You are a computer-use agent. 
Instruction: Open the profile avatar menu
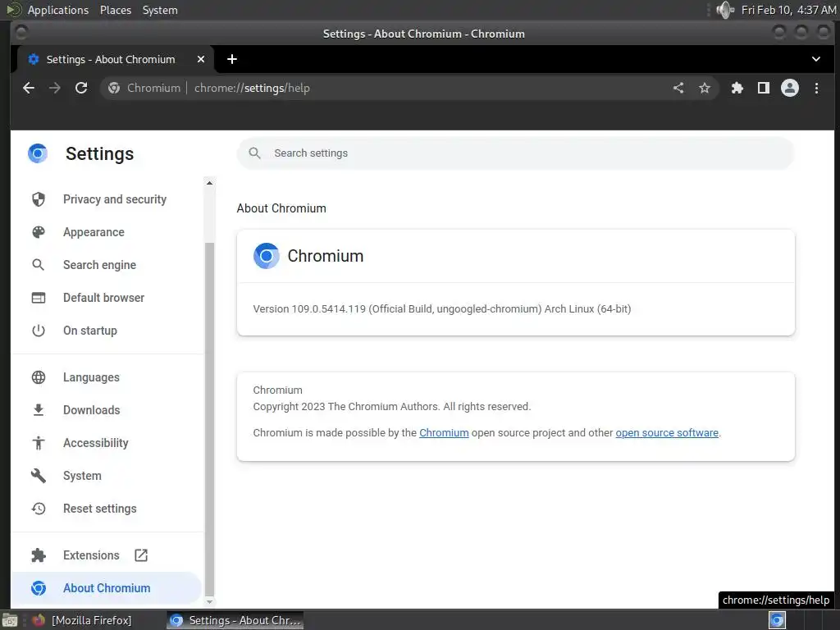[x=790, y=88]
